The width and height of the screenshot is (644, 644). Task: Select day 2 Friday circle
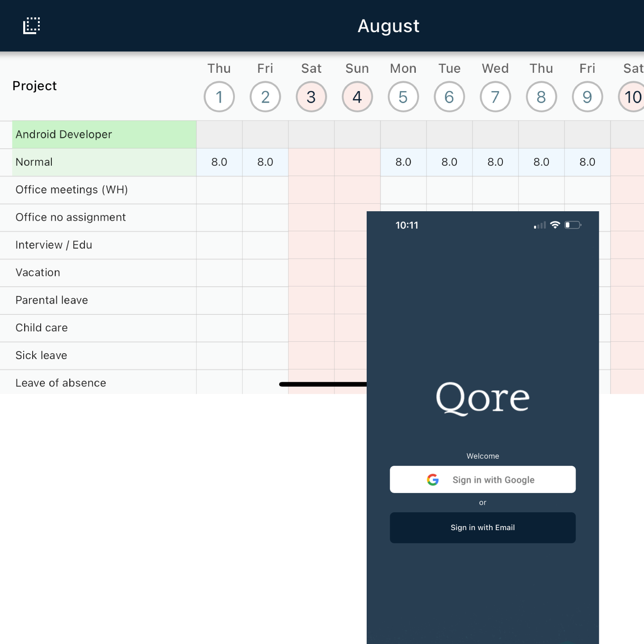pyautogui.click(x=265, y=97)
